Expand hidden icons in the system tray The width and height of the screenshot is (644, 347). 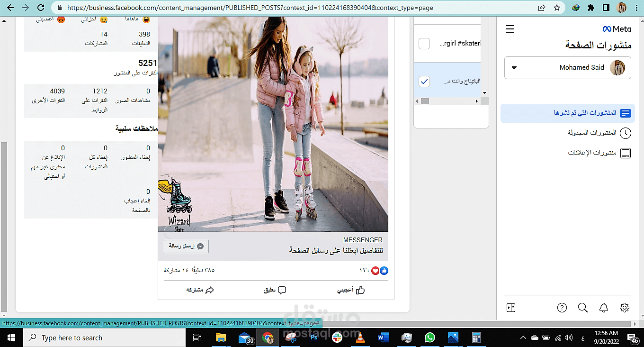523,338
